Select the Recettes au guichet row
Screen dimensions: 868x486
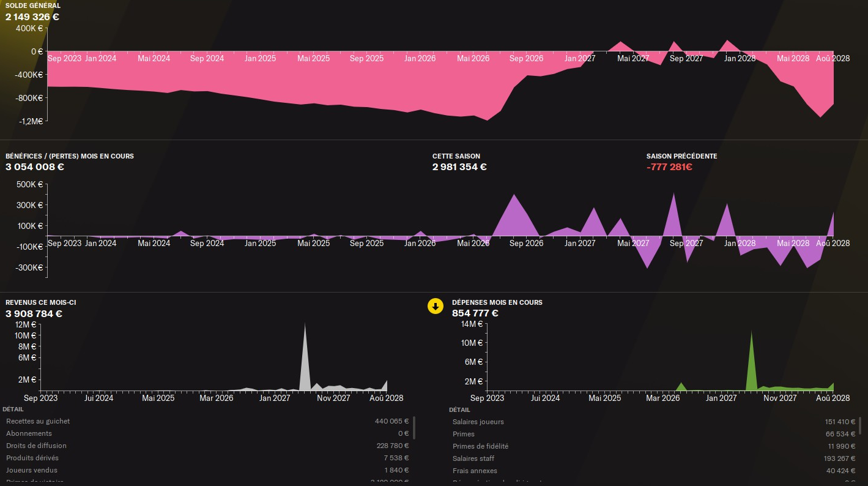tap(207, 421)
